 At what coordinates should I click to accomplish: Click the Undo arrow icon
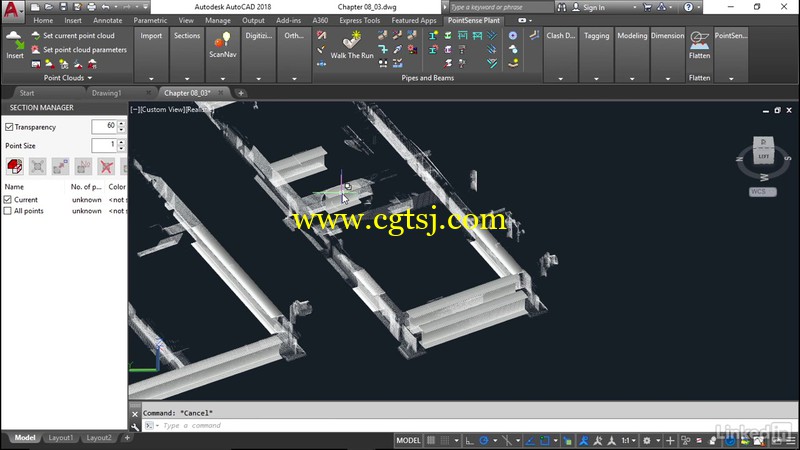(106, 7)
